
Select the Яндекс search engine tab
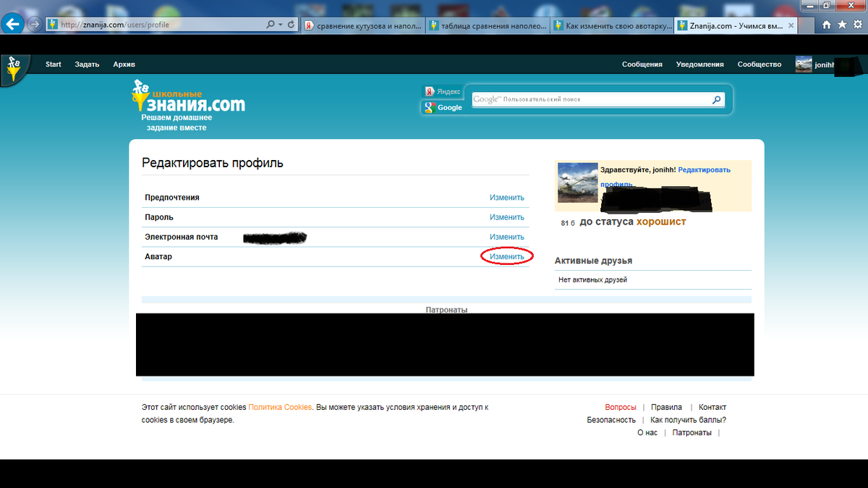[442, 92]
